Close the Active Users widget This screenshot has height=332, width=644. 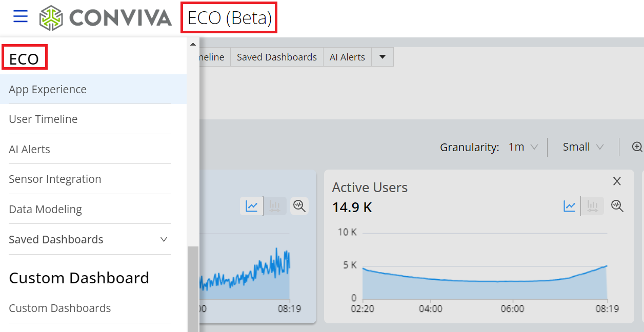[617, 181]
